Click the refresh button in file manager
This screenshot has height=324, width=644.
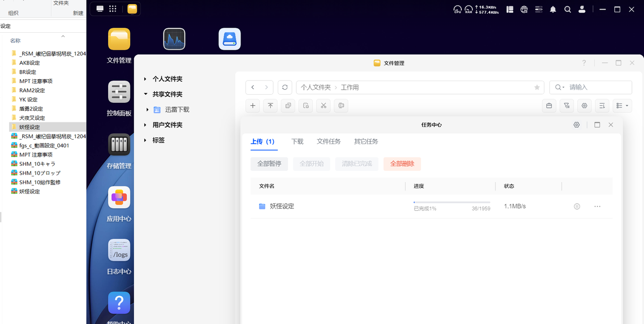pos(285,87)
